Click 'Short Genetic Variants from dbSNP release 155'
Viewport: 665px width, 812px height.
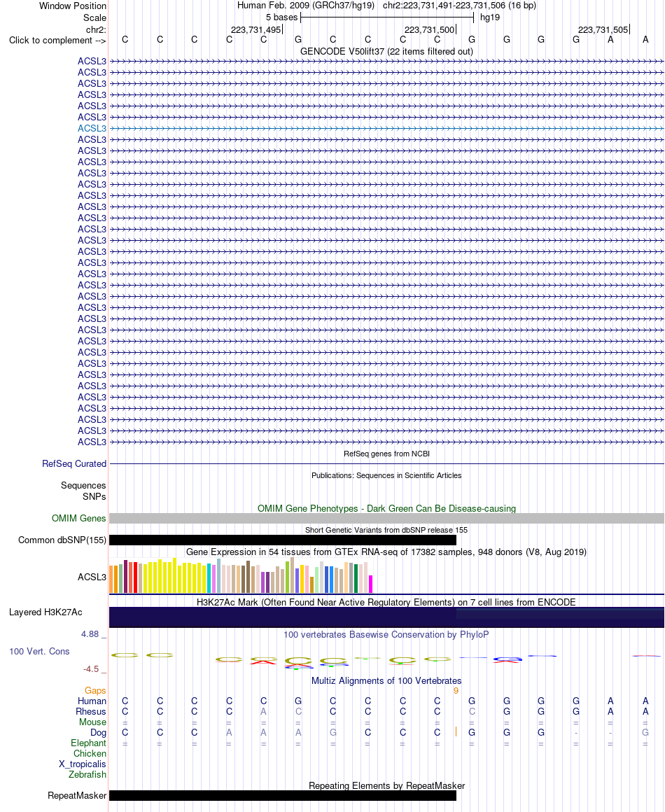click(x=386, y=531)
